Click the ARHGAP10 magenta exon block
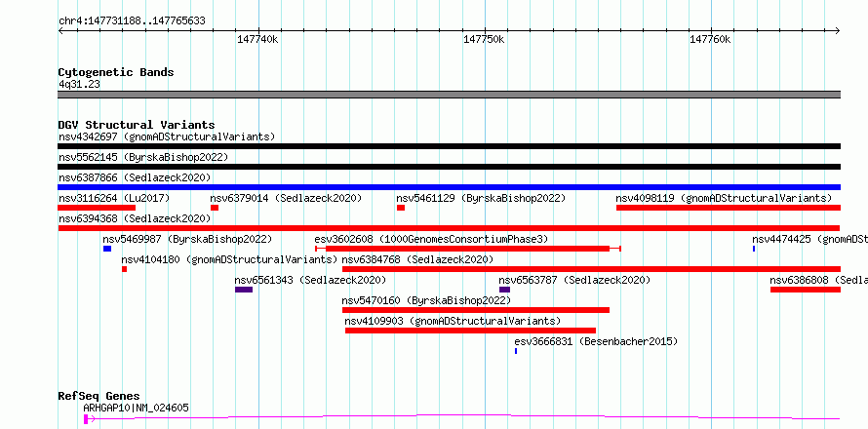Image resolution: width=868 pixels, height=429 pixels. pyautogui.click(x=86, y=418)
